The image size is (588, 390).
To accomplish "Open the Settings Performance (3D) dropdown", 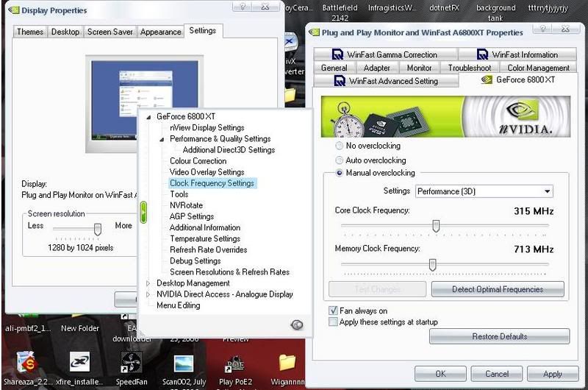I will pos(484,191).
